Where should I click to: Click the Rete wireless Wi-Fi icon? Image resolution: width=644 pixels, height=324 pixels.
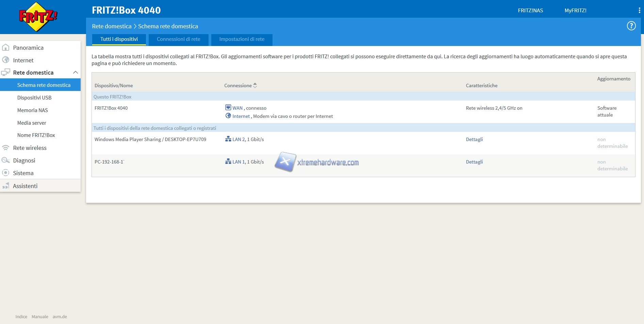click(6, 148)
